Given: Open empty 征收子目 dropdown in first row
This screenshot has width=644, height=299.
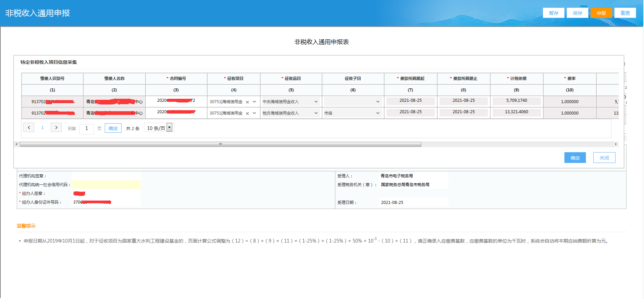Looking at the screenshot, I should pyautogui.click(x=378, y=102).
